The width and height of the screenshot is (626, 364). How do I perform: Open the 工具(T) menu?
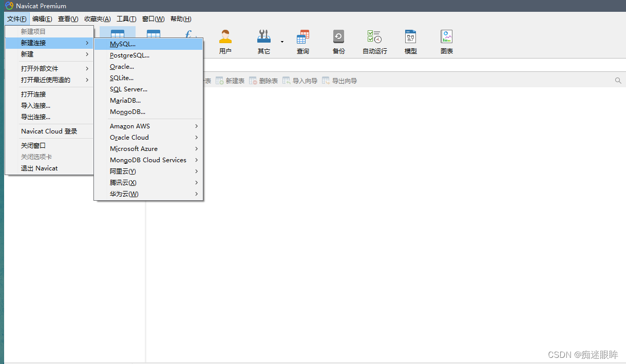[126, 19]
